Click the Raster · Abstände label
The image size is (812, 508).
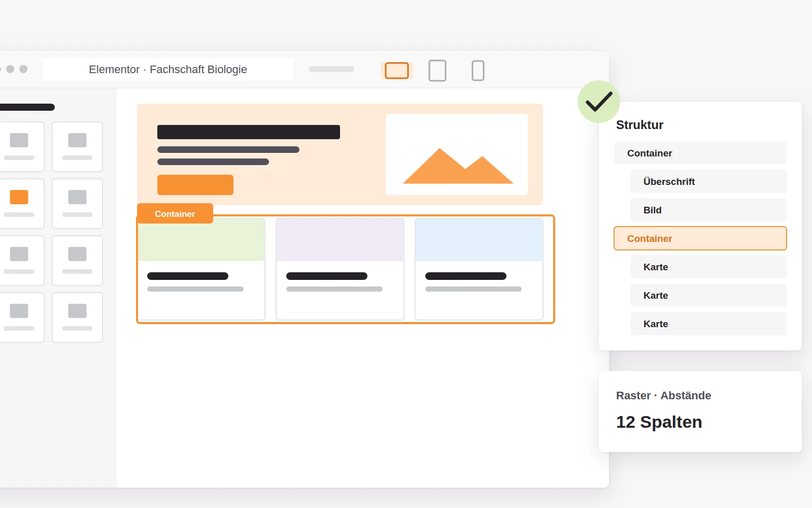click(663, 395)
